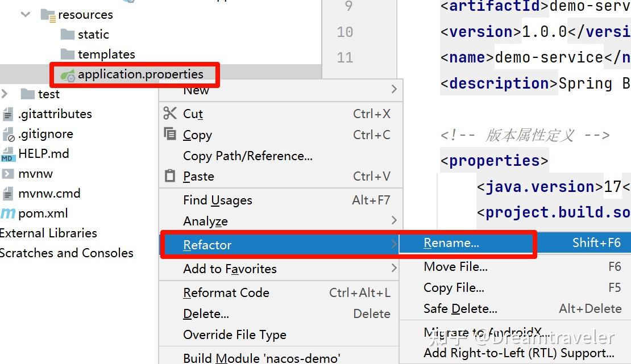Click line number 10 in gutter
The image size is (631, 364).
[344, 32]
